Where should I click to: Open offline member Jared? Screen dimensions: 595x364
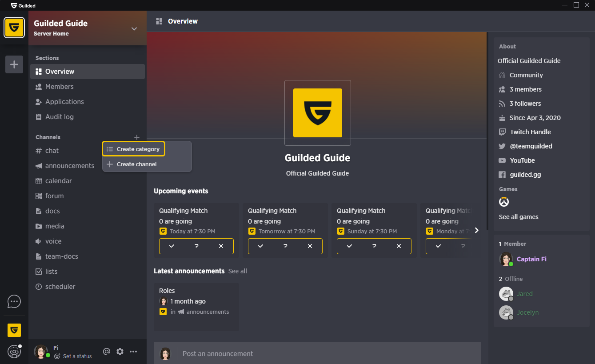[x=524, y=294]
